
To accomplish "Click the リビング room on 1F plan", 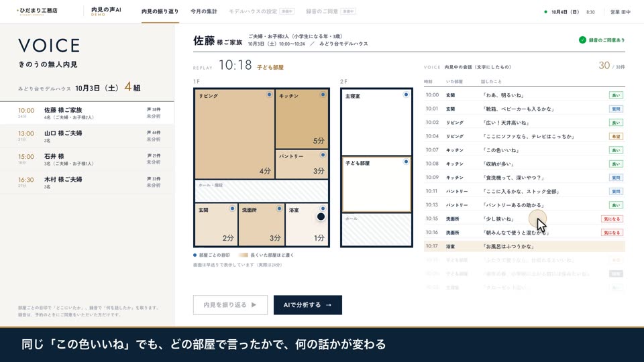I will (x=235, y=134).
